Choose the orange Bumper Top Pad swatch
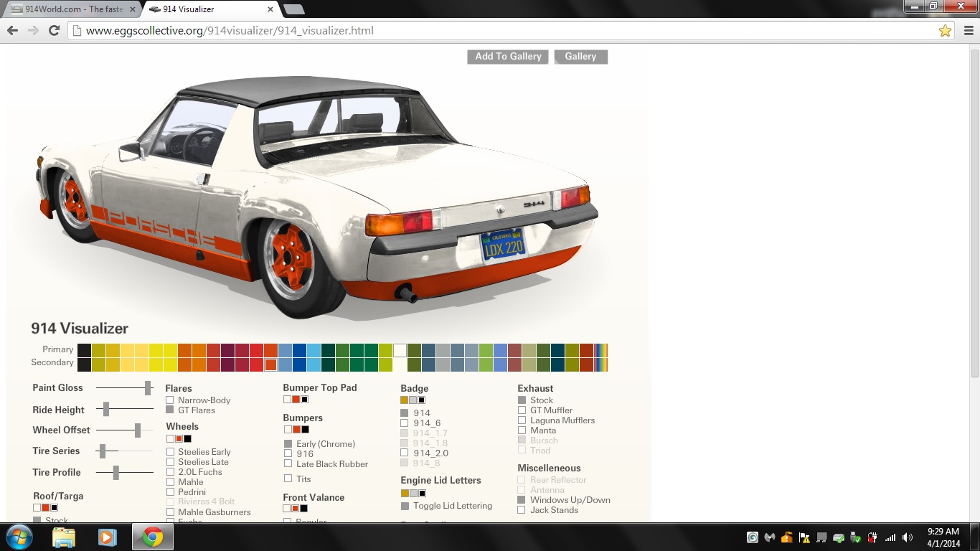The image size is (980, 551). pyautogui.click(x=296, y=400)
